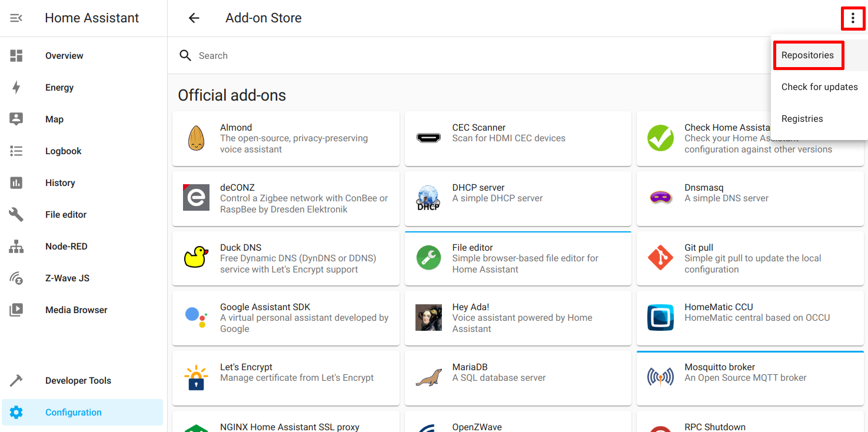Click the green File editor add-on icon
This screenshot has width=868, height=432.
click(428, 258)
